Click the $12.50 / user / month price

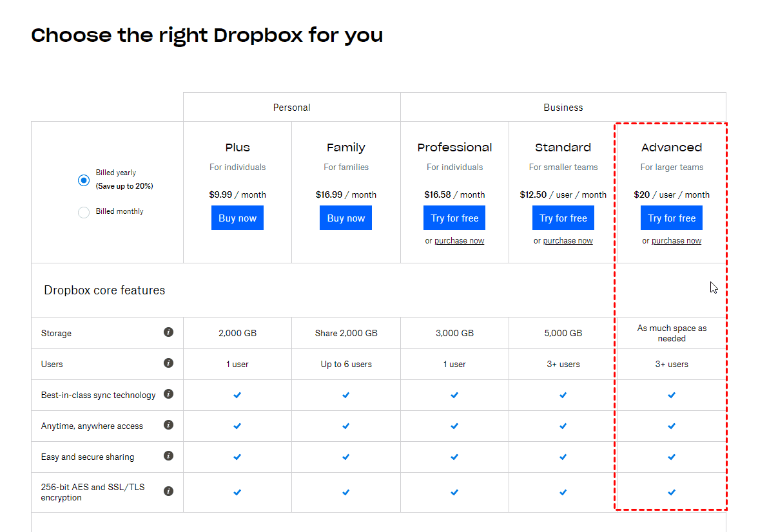563,195
